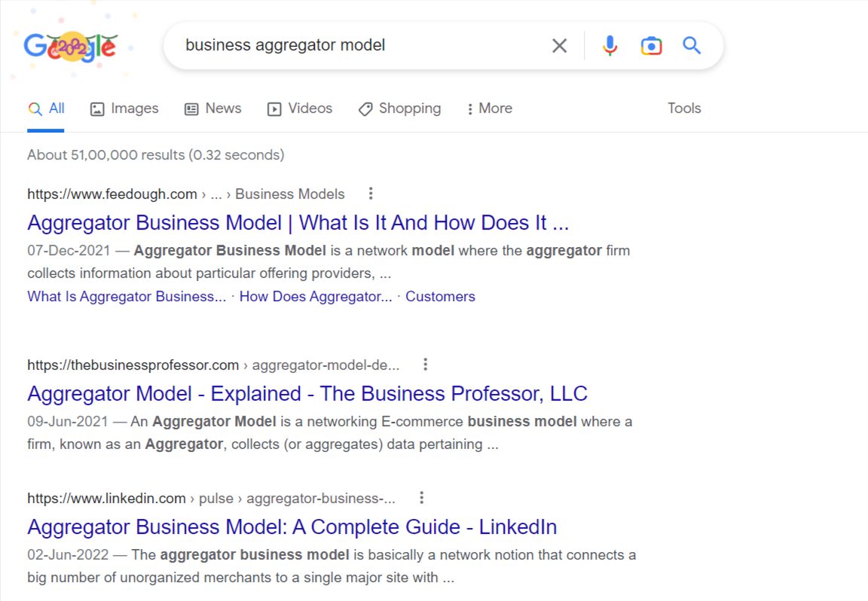Screen dimensions: 868x601
Task: Expand the More search options menu
Action: [490, 108]
